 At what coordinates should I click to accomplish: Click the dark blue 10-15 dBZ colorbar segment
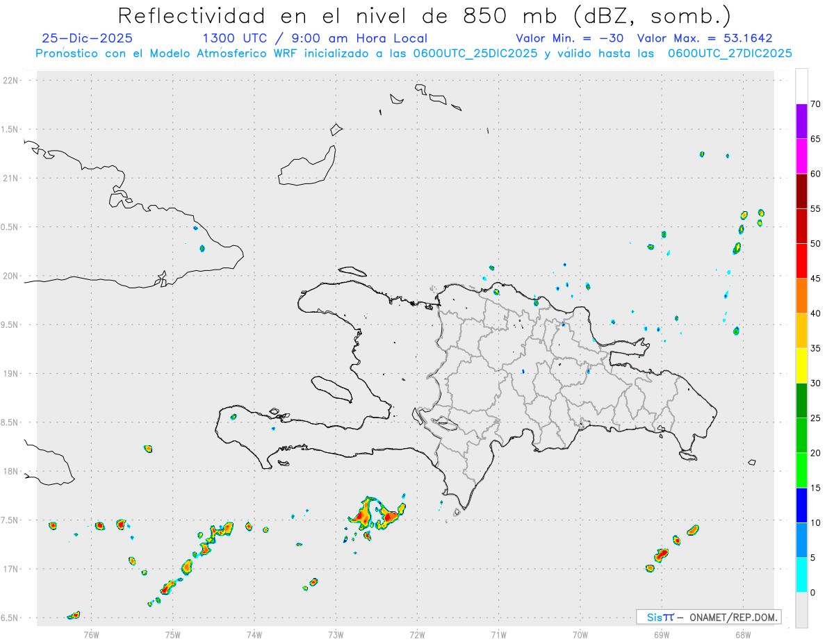click(x=801, y=505)
